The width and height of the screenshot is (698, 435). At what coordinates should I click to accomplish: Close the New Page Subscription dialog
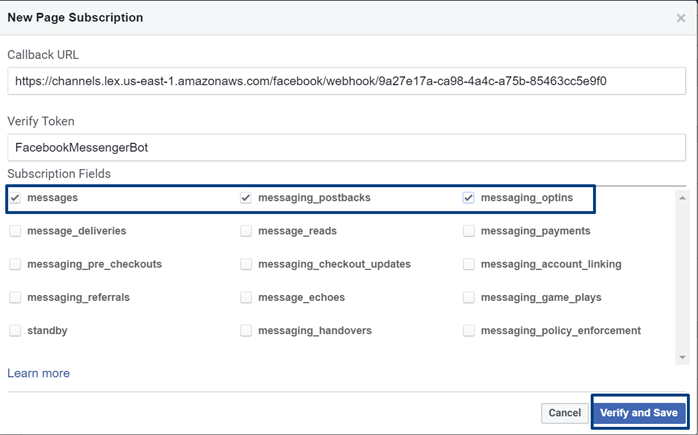pos(681,18)
